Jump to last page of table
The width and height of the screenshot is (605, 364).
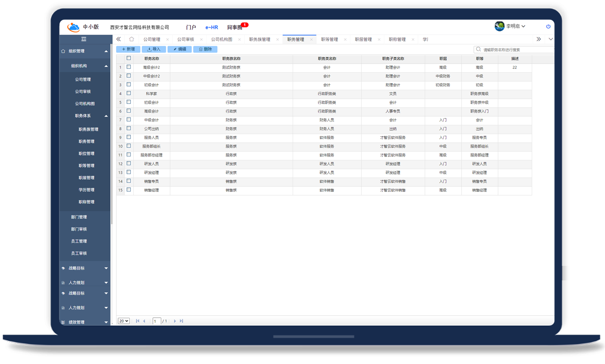(x=181, y=321)
